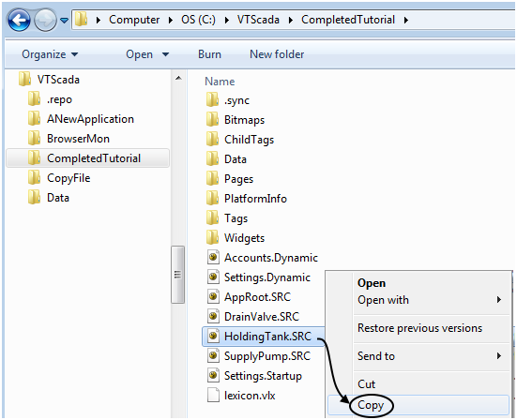The image size is (517, 420).
Task: Expand the arrow before Computer in breadcrumb
Action: tap(98, 21)
